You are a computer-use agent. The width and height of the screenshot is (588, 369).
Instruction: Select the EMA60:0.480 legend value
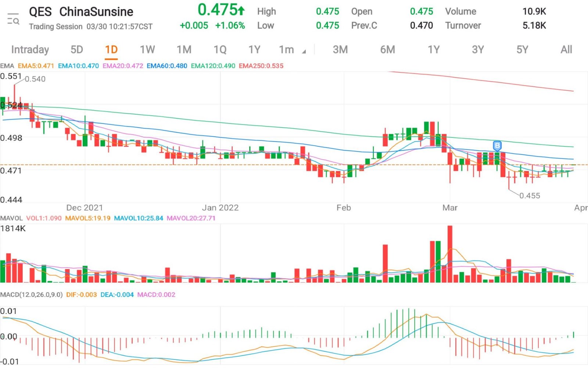(167, 66)
